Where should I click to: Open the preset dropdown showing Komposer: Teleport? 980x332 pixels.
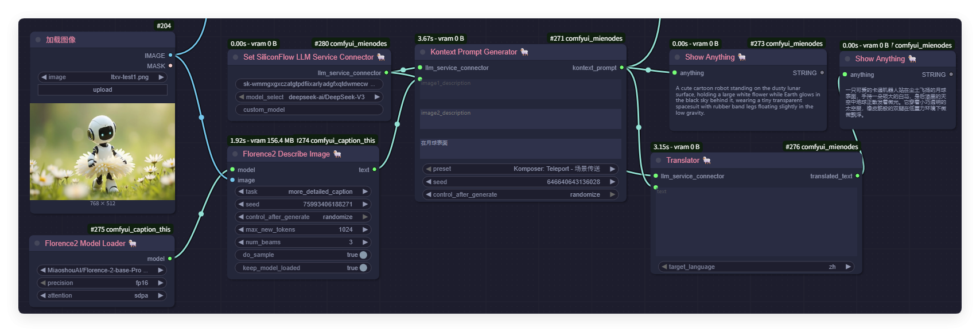(520, 169)
